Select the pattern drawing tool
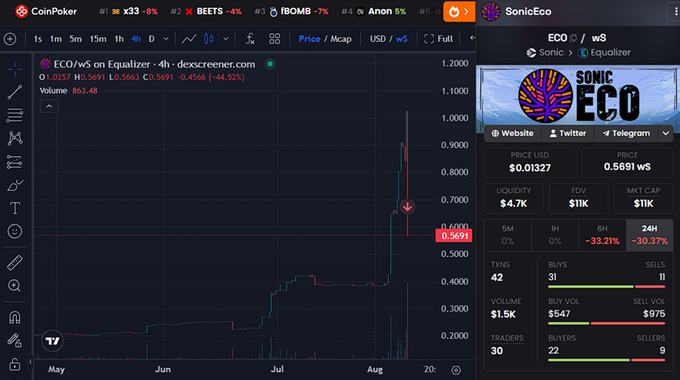Image resolution: width=680 pixels, height=380 pixels. 15,138
